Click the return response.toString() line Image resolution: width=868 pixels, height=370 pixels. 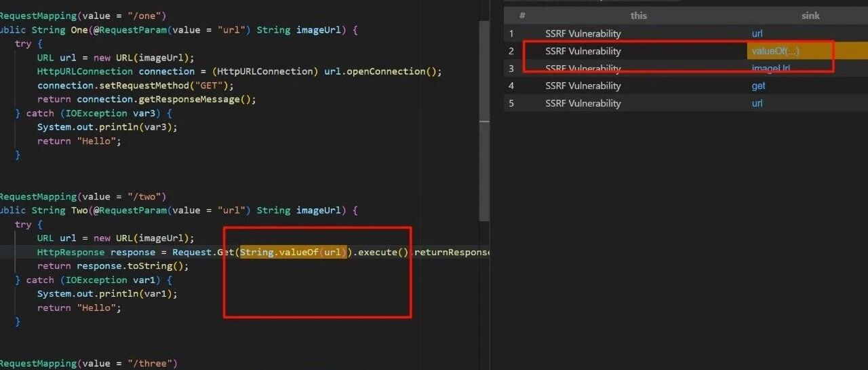(x=113, y=266)
